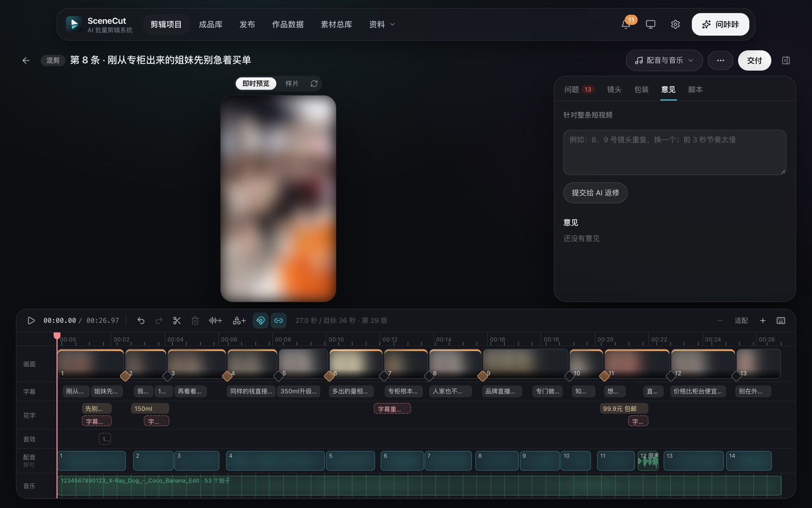812x508 pixels.
Task: Undo the last edit
Action: click(x=141, y=321)
